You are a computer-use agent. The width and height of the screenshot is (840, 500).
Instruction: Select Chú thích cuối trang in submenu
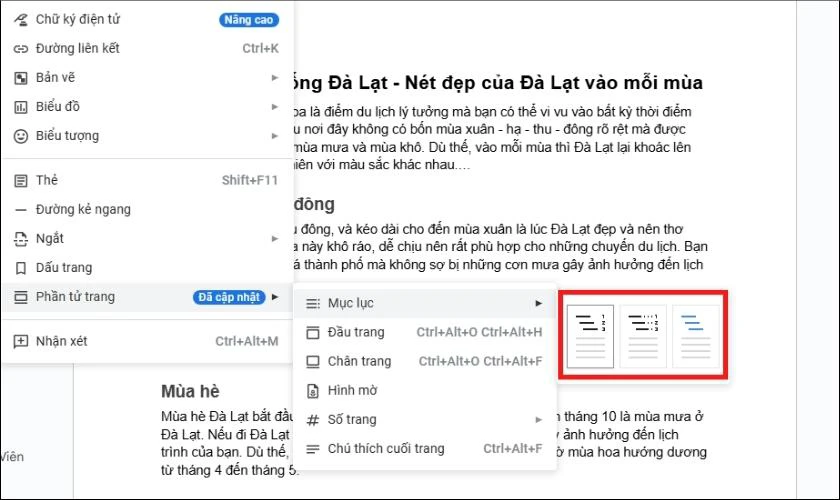pos(425,449)
